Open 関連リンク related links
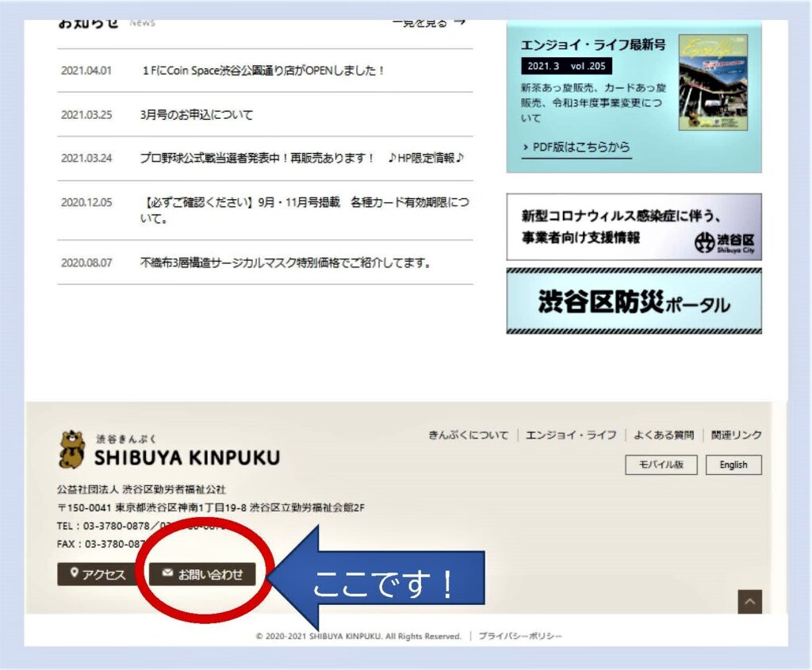Viewport: 812px width, 670px height. tap(736, 435)
